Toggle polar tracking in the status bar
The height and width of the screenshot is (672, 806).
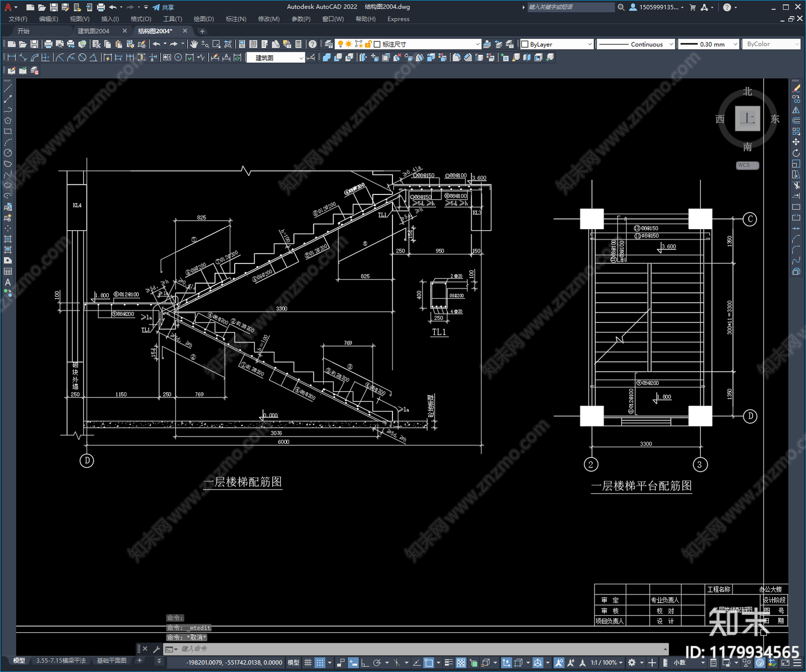click(x=377, y=662)
